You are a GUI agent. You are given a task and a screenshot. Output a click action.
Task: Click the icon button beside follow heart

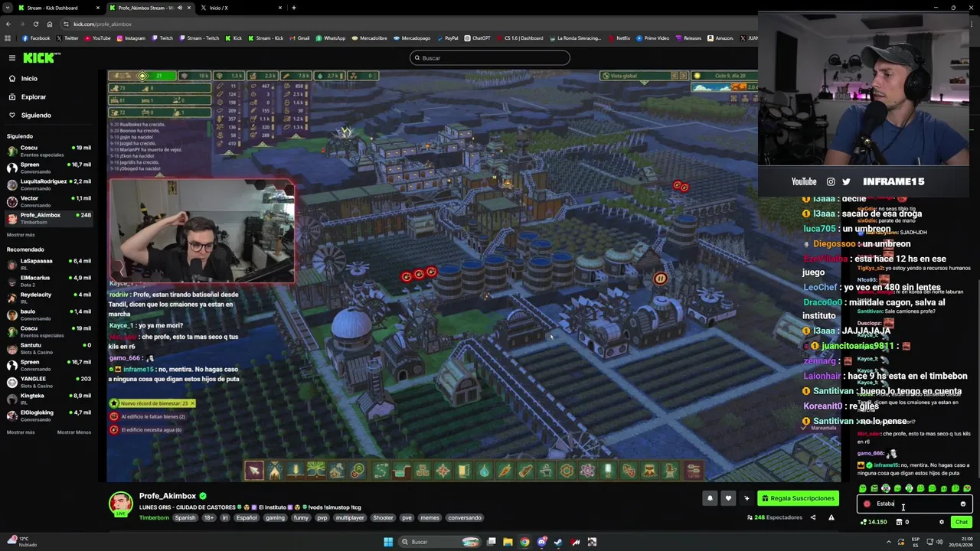(x=746, y=499)
